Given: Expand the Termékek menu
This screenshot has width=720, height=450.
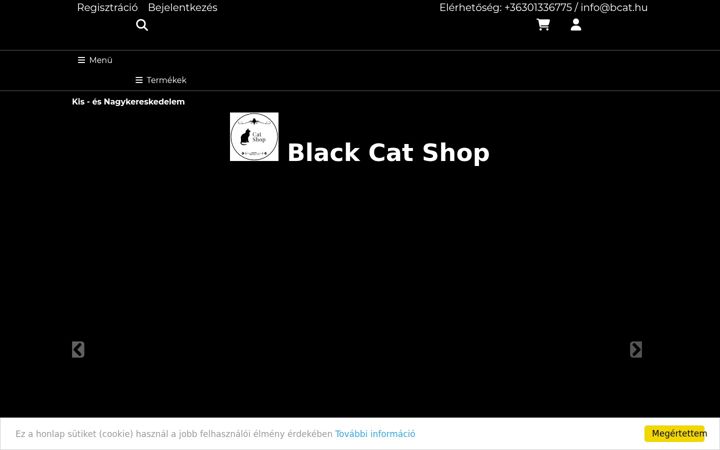Looking at the screenshot, I should 161,80.
